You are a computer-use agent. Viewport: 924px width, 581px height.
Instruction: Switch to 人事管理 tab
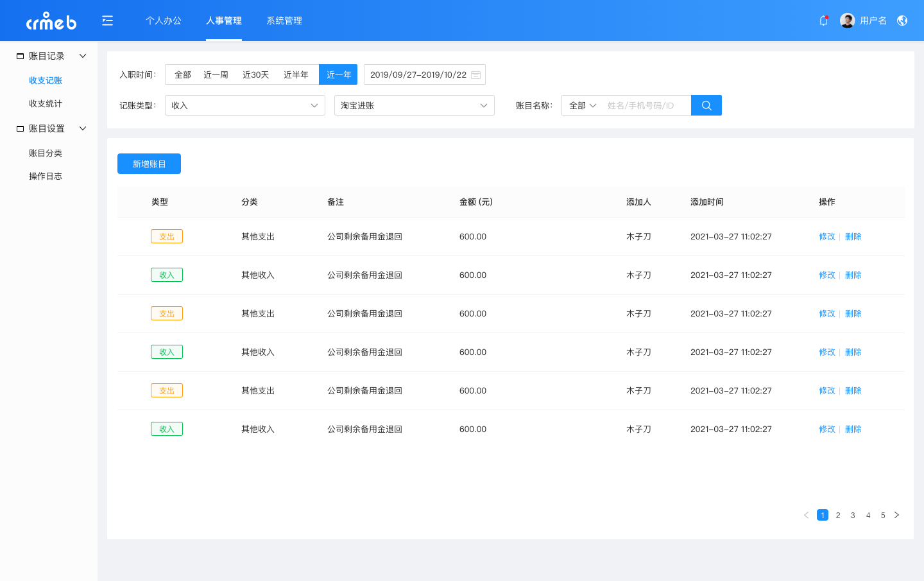pyautogui.click(x=224, y=21)
